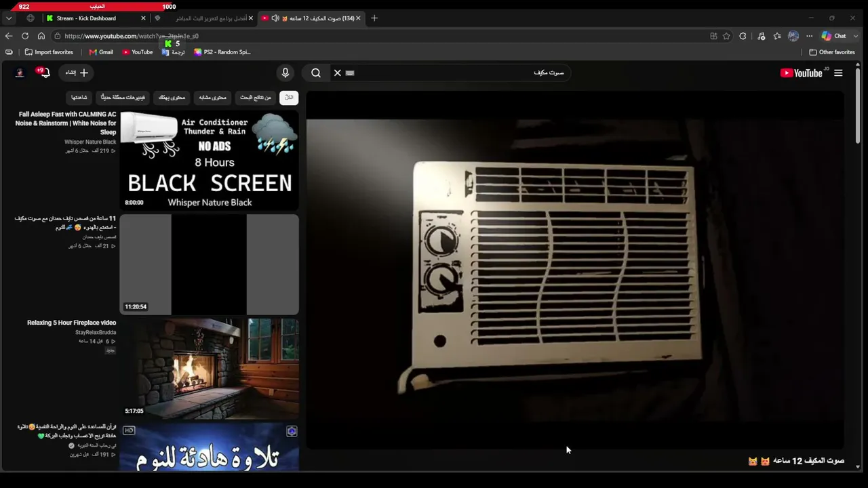Open the StayRelaxBrudda channel link
This screenshot has width=868, height=488.
pyautogui.click(x=96, y=333)
